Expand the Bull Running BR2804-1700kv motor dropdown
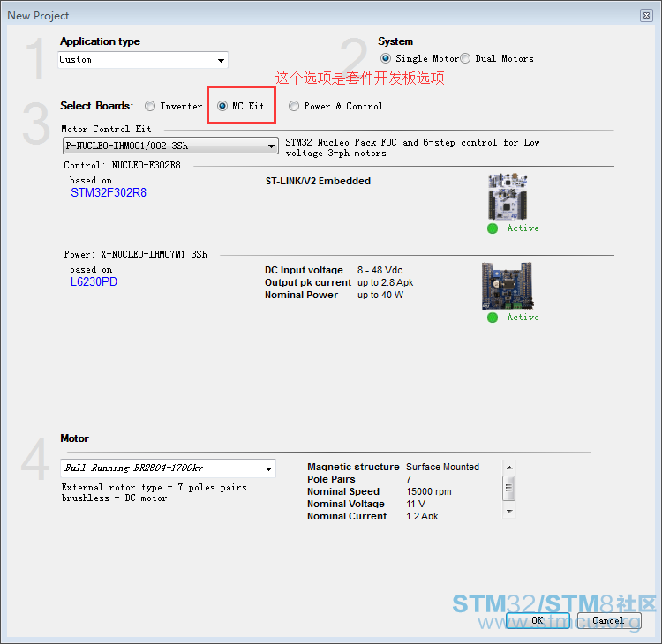 (x=168, y=468)
